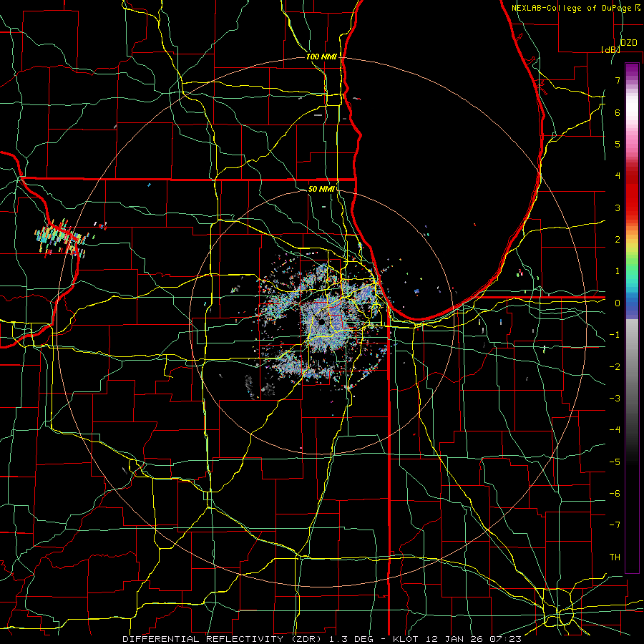Click the white-pink band of the color bar
644x644 pixels.
pyautogui.click(x=632, y=111)
